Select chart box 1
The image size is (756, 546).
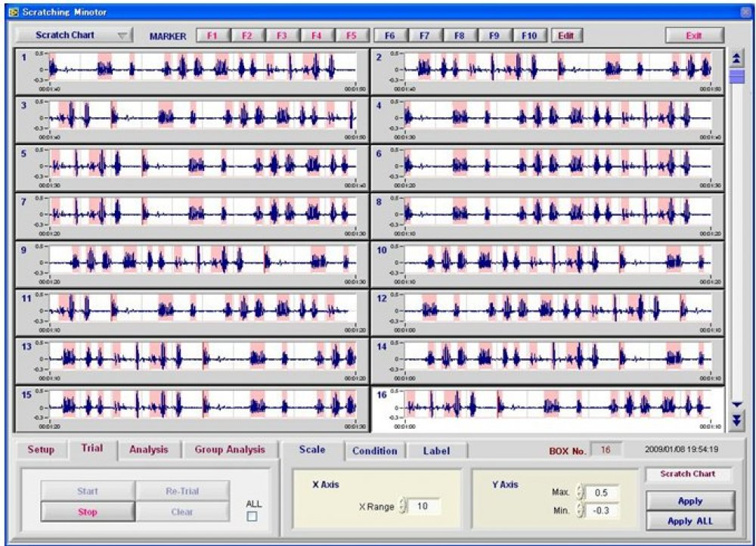coord(192,71)
